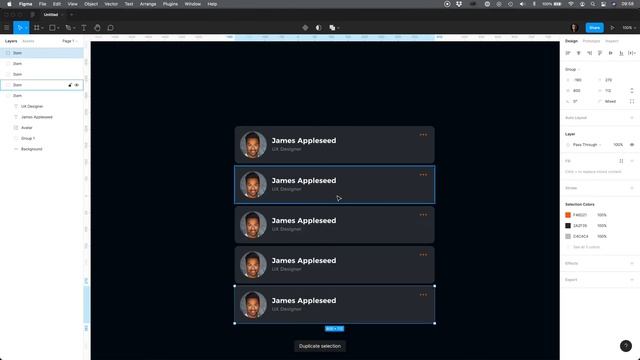Screen dimensions: 640x360
Task: Click the Create component icon
Action: coord(305,28)
